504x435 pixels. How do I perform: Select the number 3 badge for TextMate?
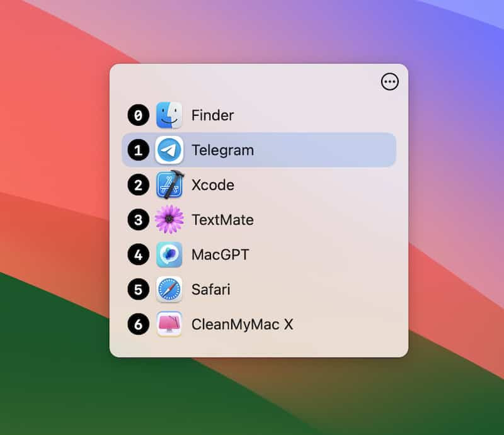click(138, 220)
